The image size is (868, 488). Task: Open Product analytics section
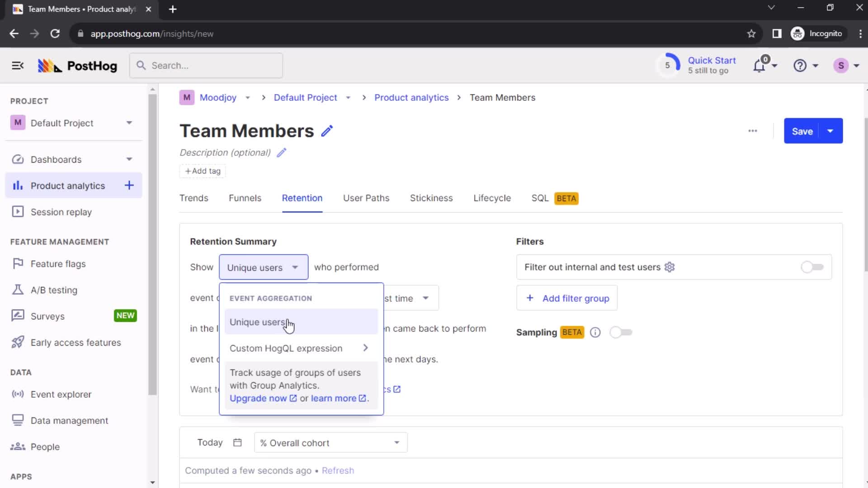(67, 185)
